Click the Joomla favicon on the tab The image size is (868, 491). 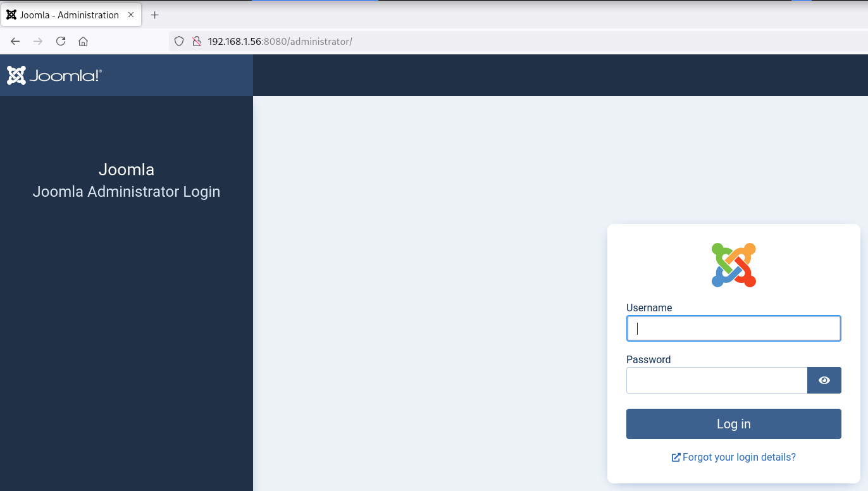pyautogui.click(x=11, y=15)
